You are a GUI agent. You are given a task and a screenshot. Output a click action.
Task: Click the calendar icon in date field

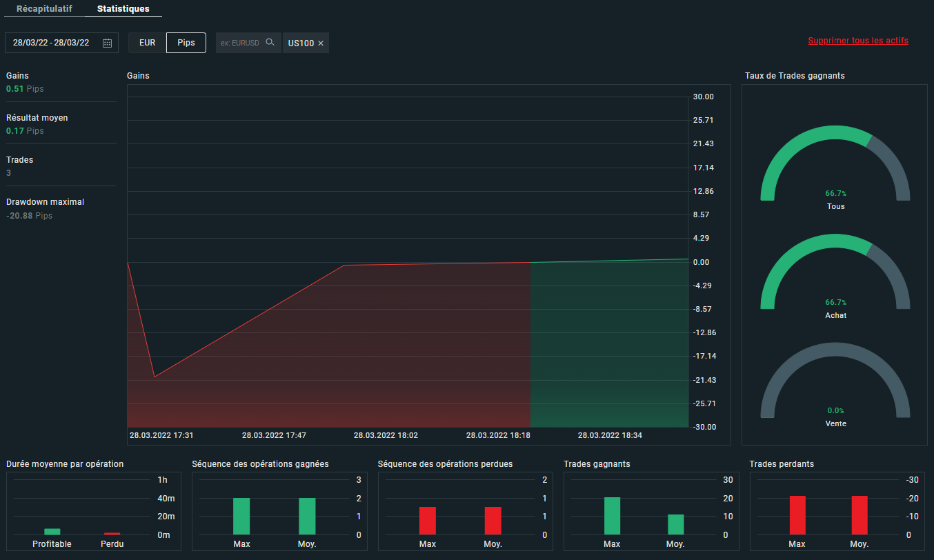[107, 43]
